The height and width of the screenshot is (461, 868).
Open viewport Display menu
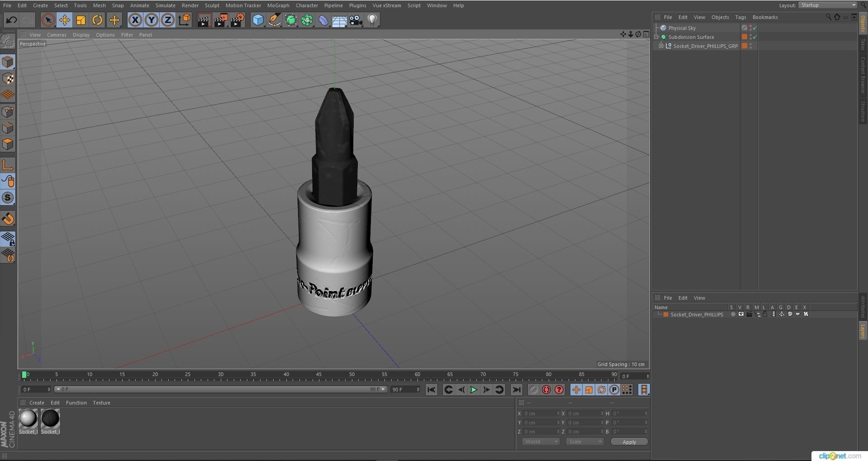[x=81, y=35]
